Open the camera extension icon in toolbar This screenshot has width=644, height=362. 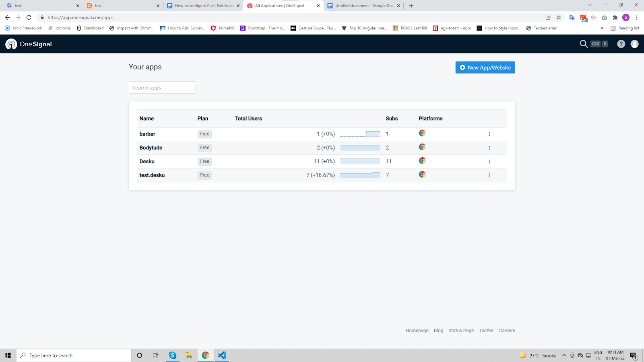coord(604,17)
